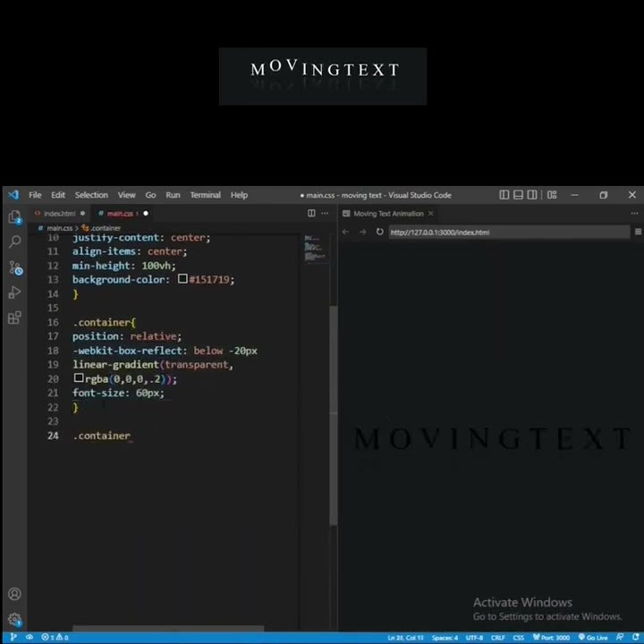Toggle the primary side bar layout icon
The height and width of the screenshot is (644, 644).
pyautogui.click(x=504, y=195)
